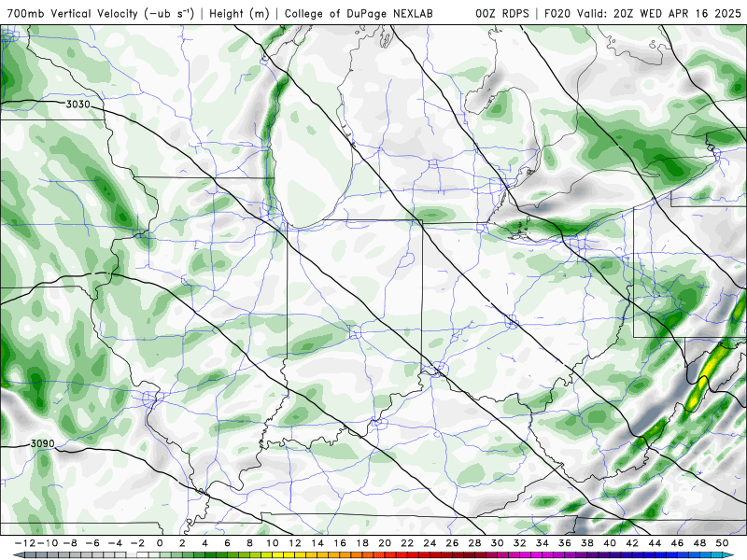
Task: Click the 3090 height contour label
Action: tap(43, 444)
